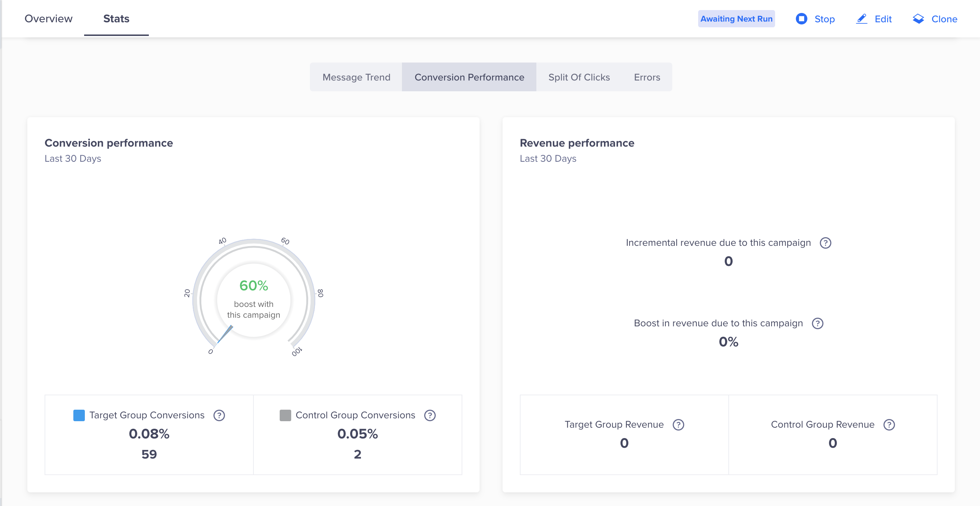
Task: Open help icon for Incremental revenue
Action: pos(825,243)
